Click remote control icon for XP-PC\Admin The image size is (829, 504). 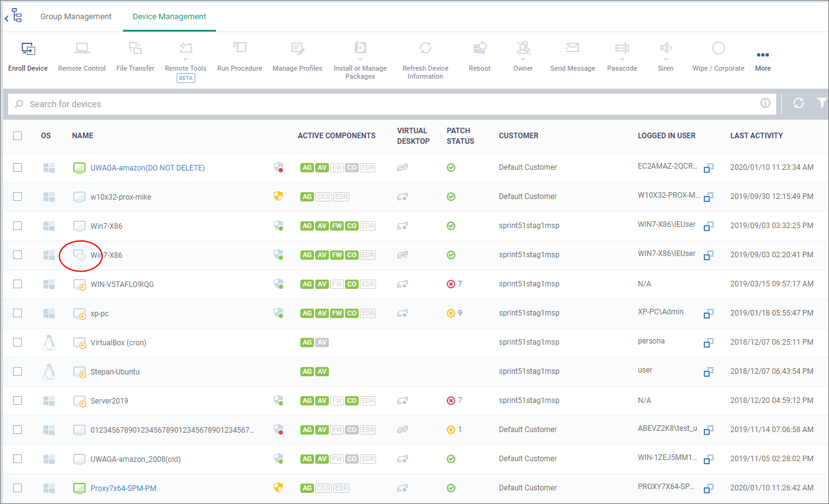click(709, 314)
